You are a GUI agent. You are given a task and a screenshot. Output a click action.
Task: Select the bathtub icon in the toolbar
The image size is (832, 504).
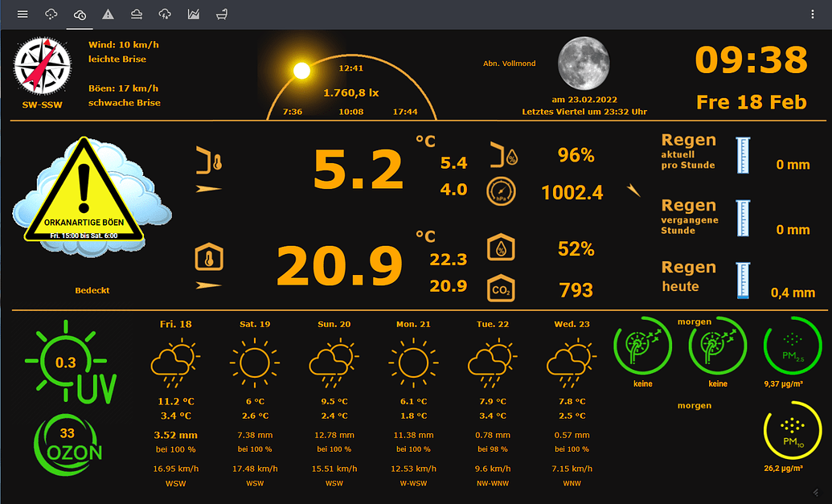click(x=221, y=14)
